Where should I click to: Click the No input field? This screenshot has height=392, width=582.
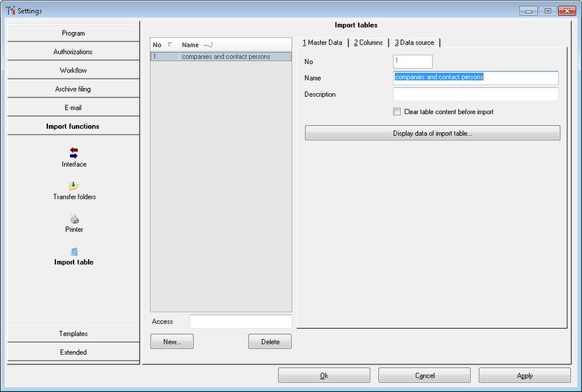(412, 62)
